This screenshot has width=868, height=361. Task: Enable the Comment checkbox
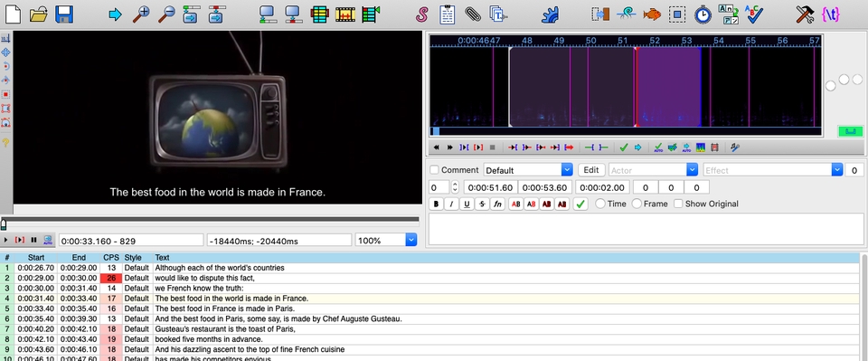[x=435, y=170]
